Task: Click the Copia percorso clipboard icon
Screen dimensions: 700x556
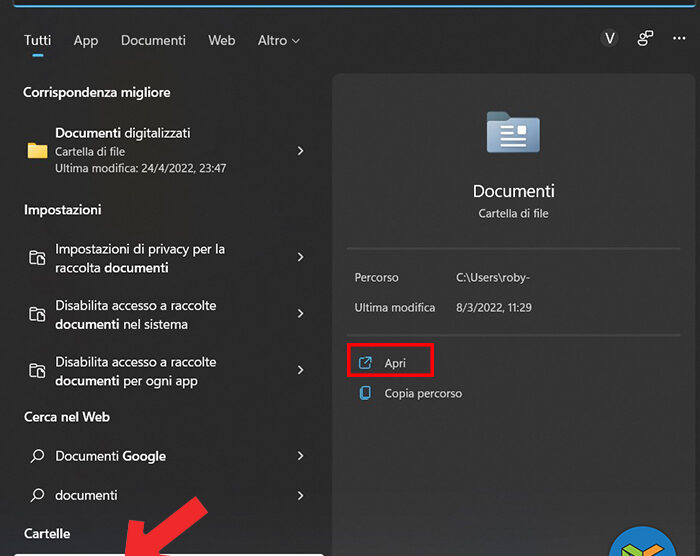Action: click(365, 394)
